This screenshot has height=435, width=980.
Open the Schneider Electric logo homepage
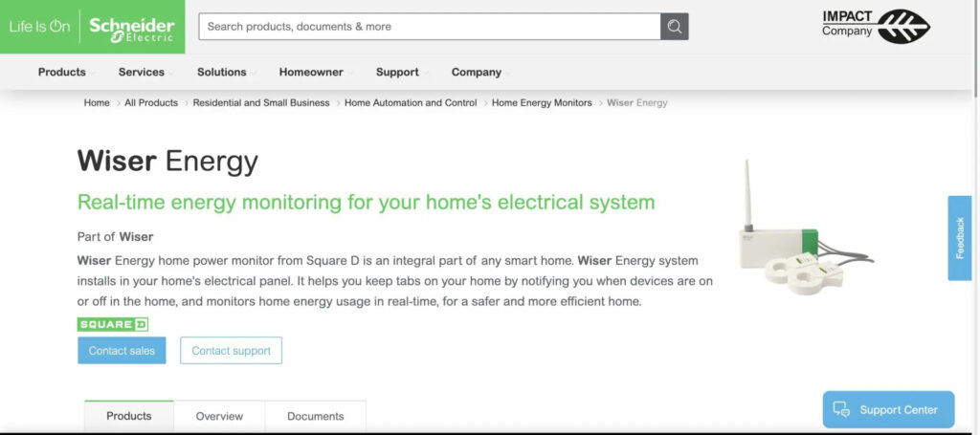tap(131, 28)
